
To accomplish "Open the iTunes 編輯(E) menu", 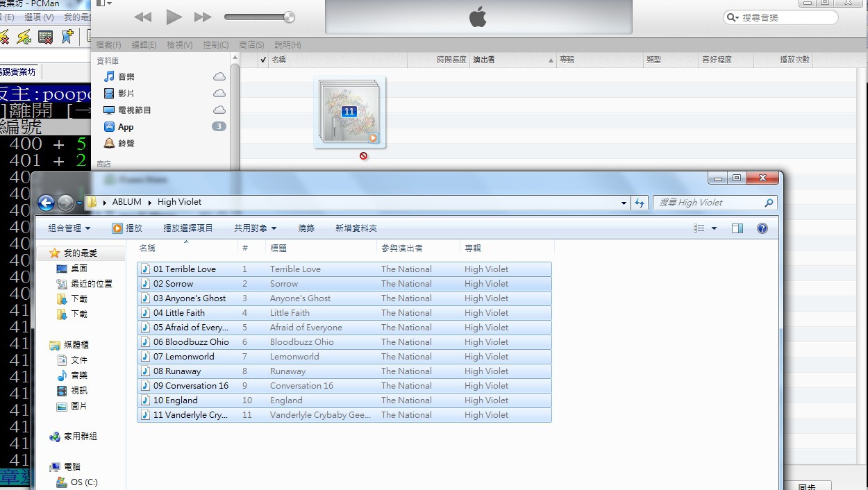I will (144, 44).
